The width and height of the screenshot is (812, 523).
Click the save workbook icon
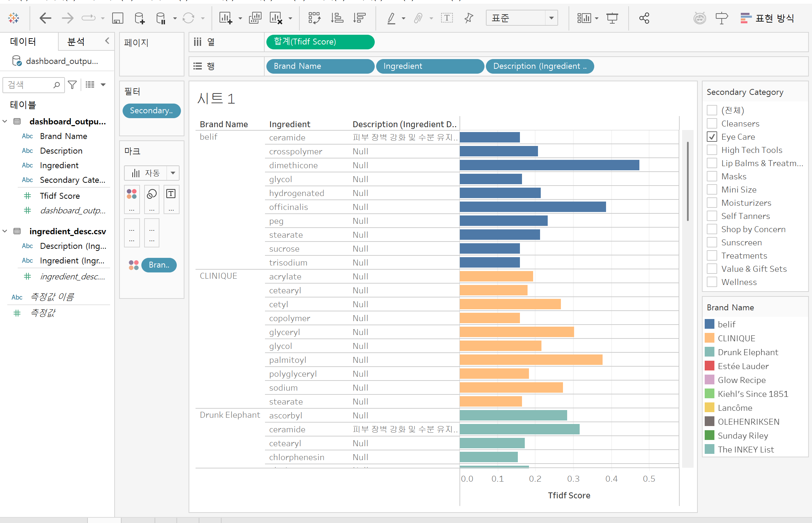117,18
